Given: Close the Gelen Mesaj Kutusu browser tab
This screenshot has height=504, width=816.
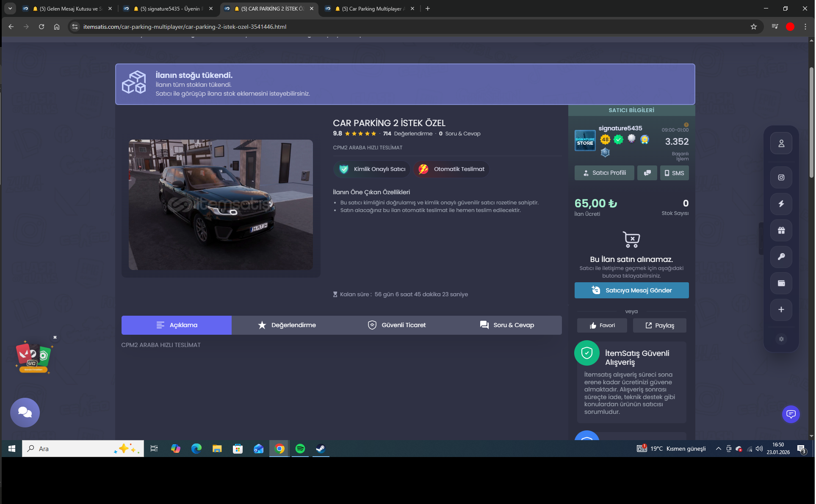Looking at the screenshot, I should coord(110,8).
